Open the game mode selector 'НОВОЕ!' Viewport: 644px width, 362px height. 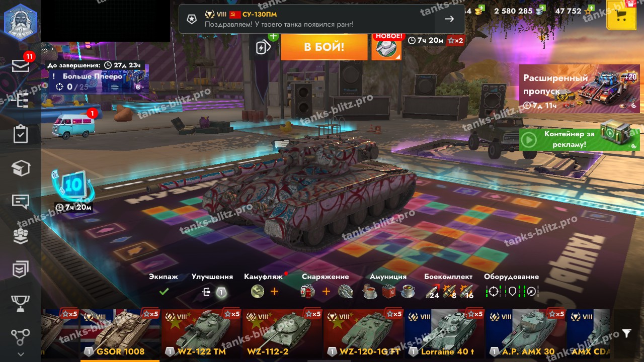click(387, 47)
